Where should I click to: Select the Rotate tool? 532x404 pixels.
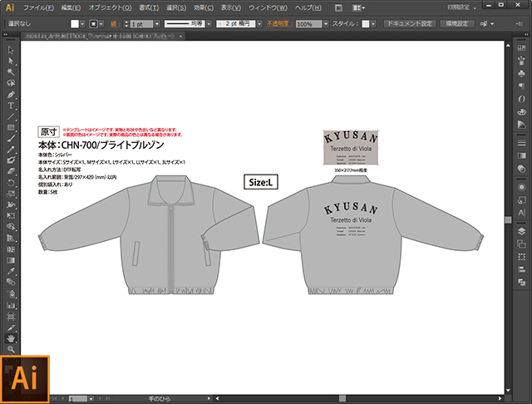click(11, 183)
